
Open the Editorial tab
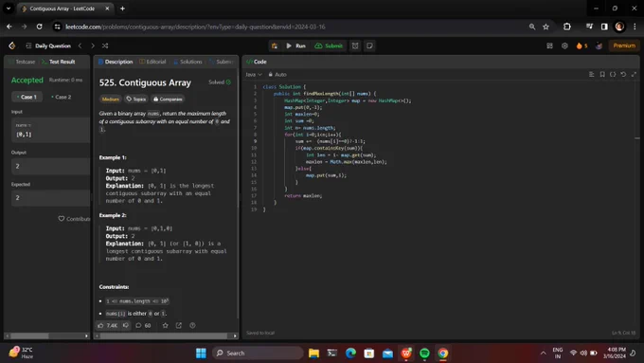152,62
